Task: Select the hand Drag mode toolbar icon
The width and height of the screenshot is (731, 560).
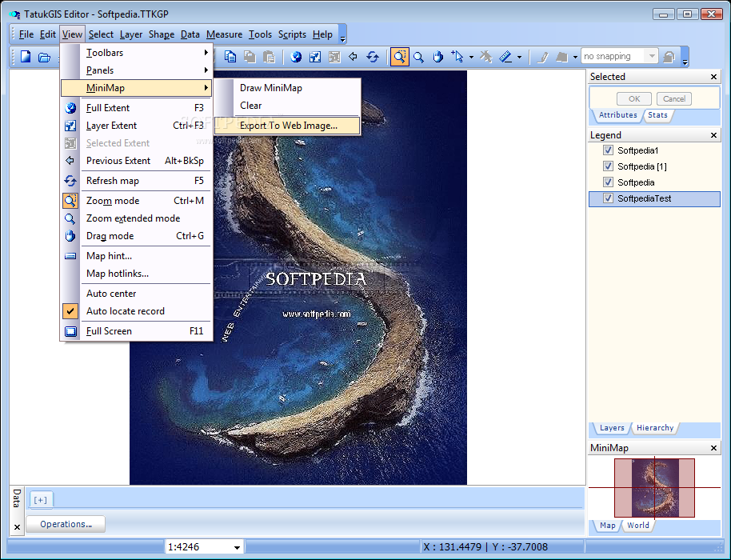Action: coord(437,57)
